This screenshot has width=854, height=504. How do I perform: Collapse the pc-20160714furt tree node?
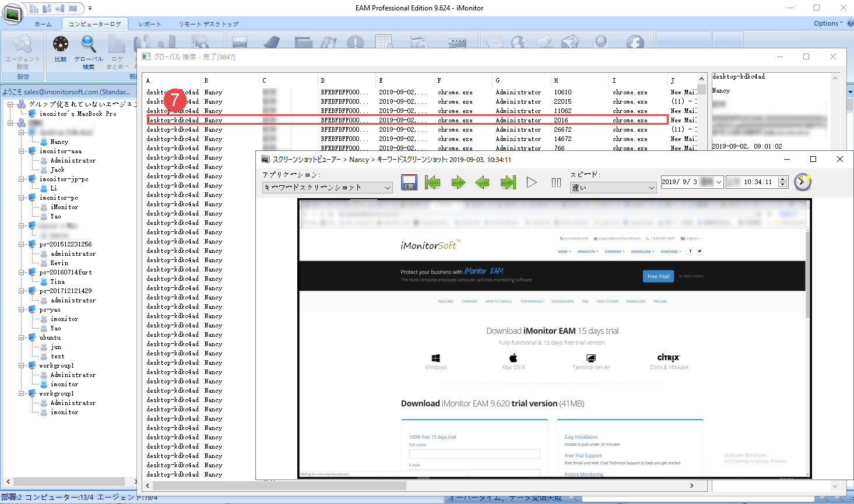[22, 272]
